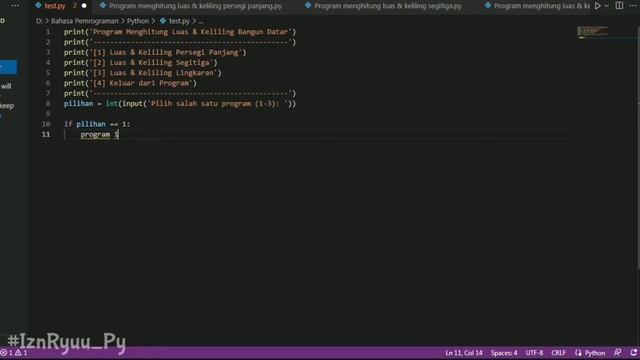Viewport: 640px width, 360px height.
Task: Click line number 8 in the gutter
Action: pos(48,104)
